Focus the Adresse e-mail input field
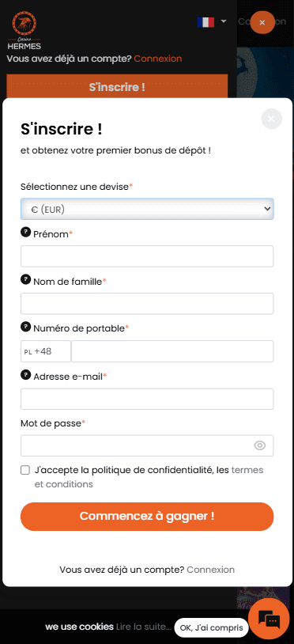The image size is (294, 644). click(147, 399)
